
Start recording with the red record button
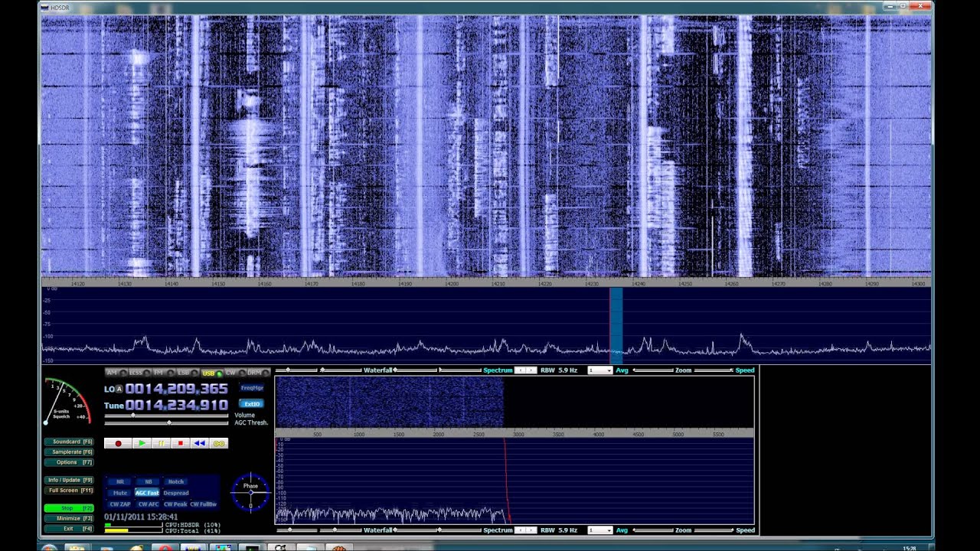(118, 443)
